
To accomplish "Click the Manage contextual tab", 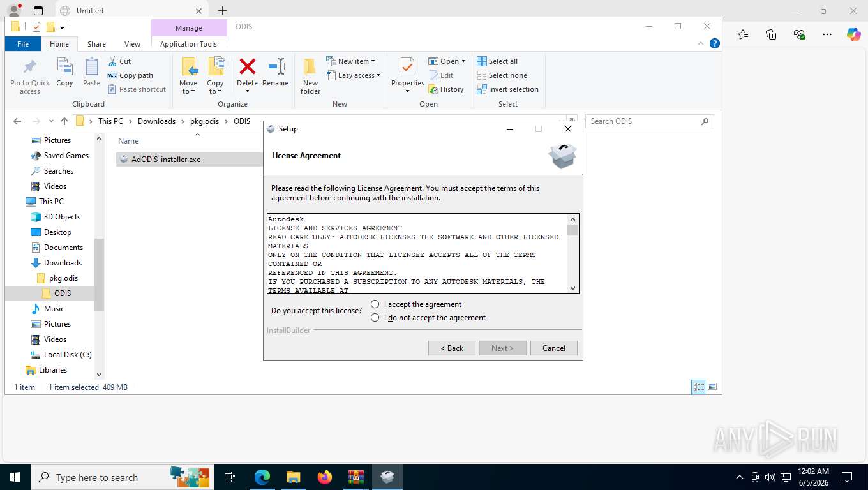I will [189, 28].
